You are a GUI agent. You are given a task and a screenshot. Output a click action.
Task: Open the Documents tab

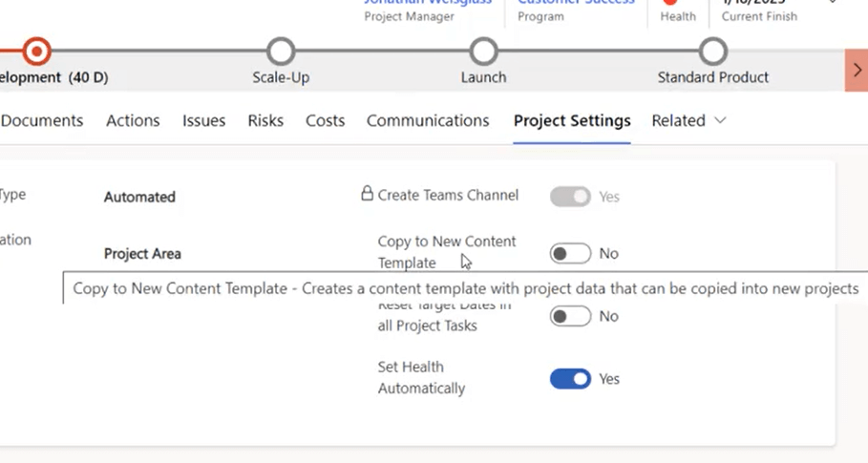(x=42, y=121)
